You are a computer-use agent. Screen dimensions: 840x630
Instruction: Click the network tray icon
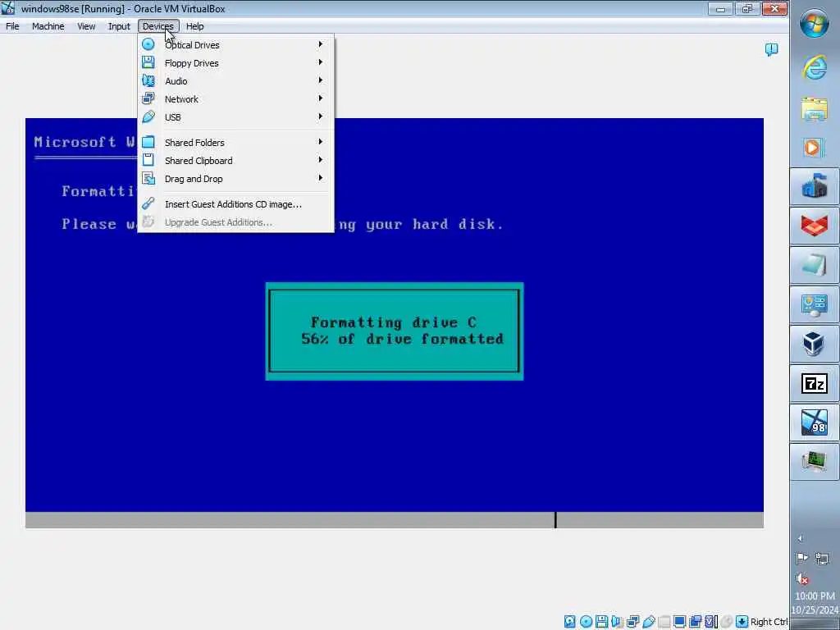coord(822,559)
